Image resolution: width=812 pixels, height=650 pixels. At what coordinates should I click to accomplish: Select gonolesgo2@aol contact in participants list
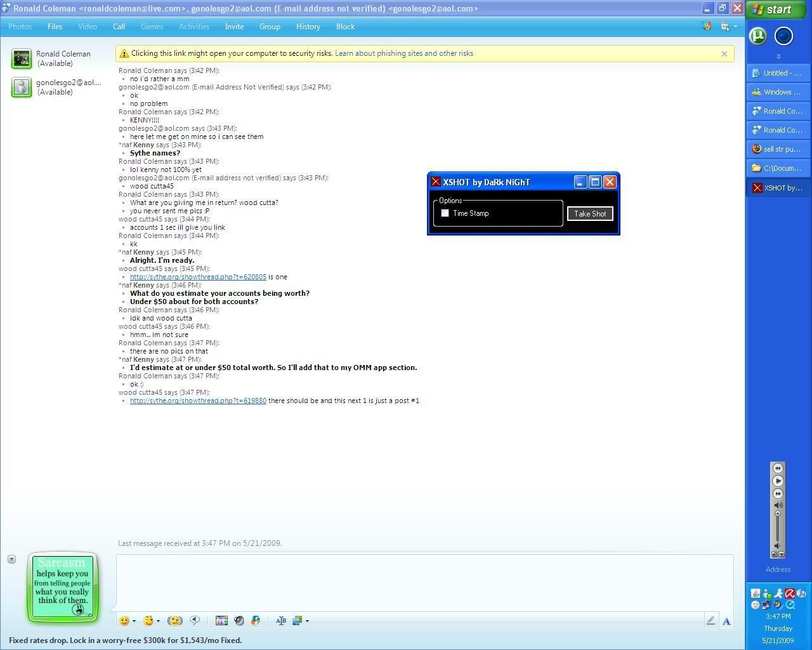(57, 87)
